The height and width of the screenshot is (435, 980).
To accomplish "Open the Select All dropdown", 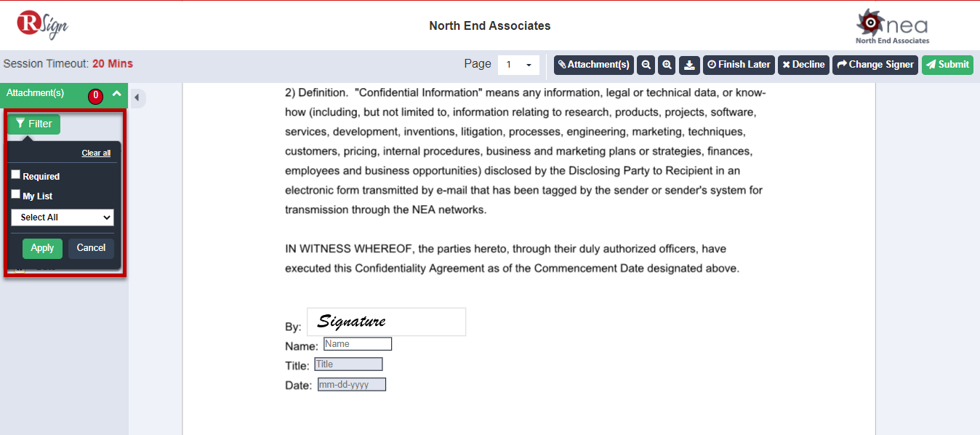I will click(x=63, y=217).
